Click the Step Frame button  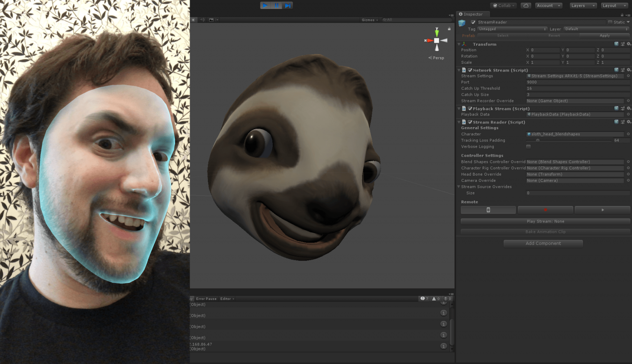(x=287, y=5)
